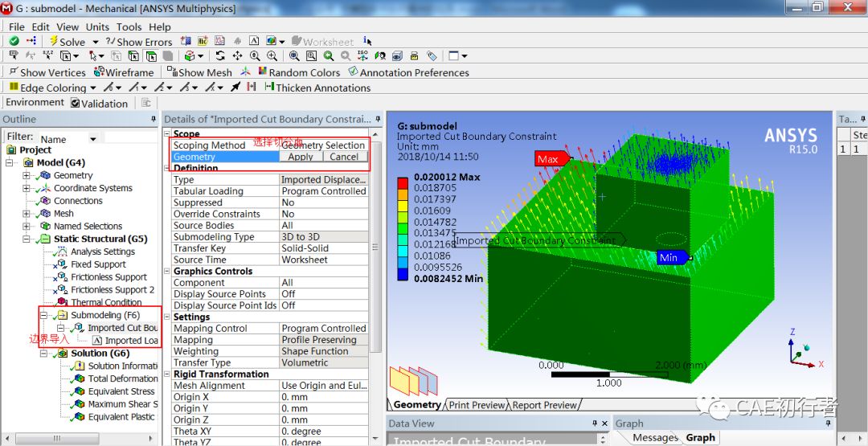Screen dimensions: 868x446
Task: Toggle Show Mesh
Action: (x=200, y=72)
